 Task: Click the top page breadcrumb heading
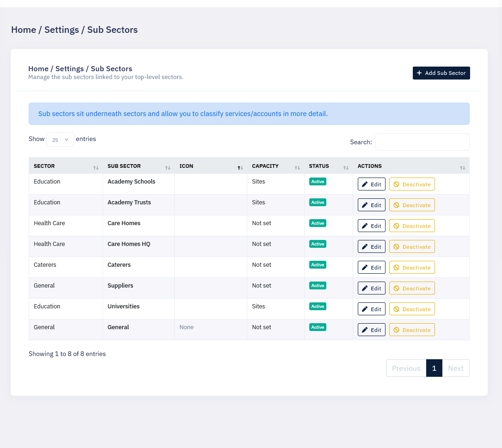(x=74, y=30)
